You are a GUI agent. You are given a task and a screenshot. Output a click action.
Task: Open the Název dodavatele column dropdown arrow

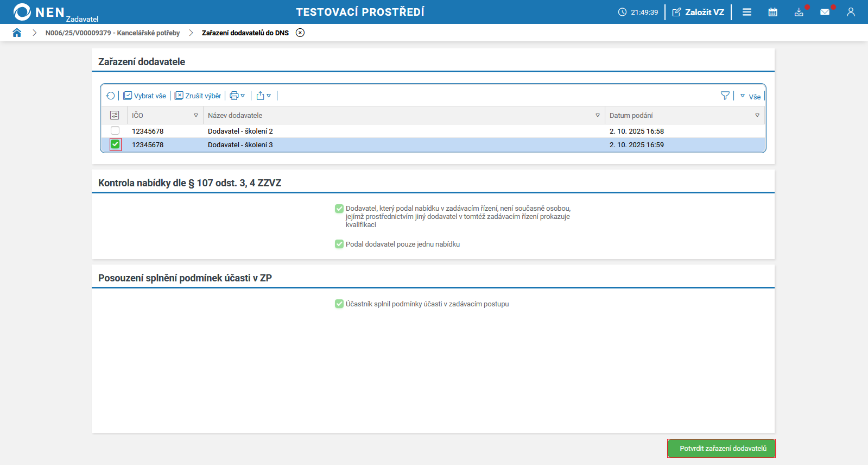598,115
